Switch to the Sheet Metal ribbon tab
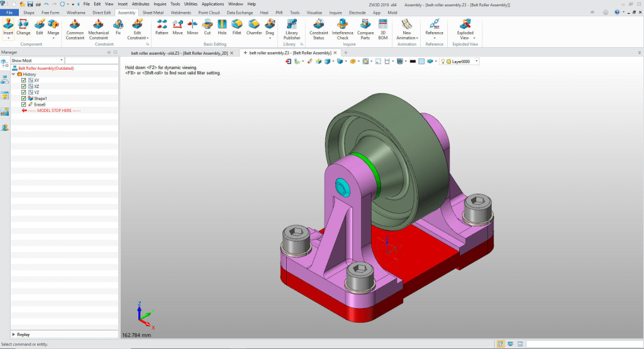644x349 pixels. point(153,12)
